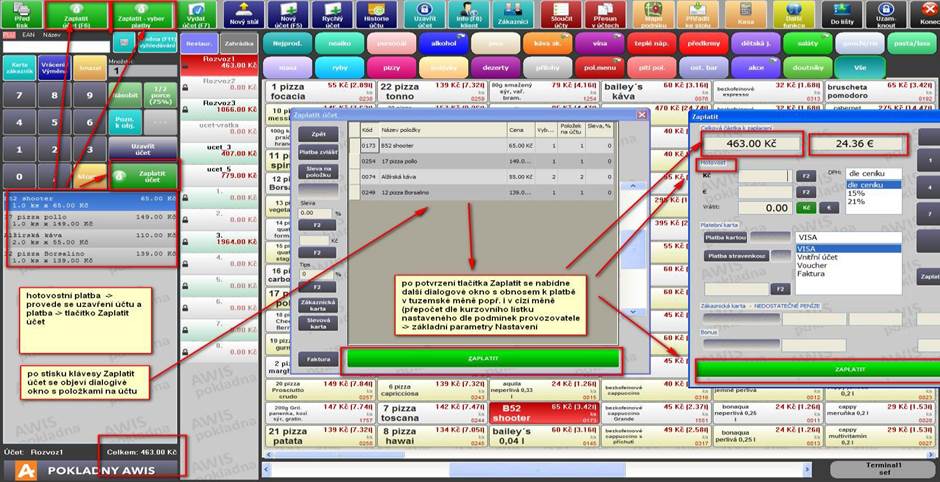Select the 12 pizza Borsalino order line
940x482 pixels.
coord(91,257)
